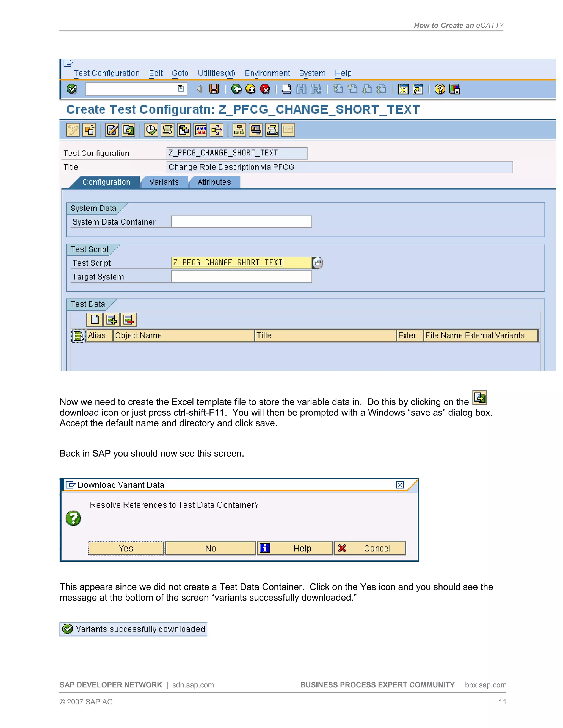Switch to the Variants tab
563x728 pixels.
[164, 182]
